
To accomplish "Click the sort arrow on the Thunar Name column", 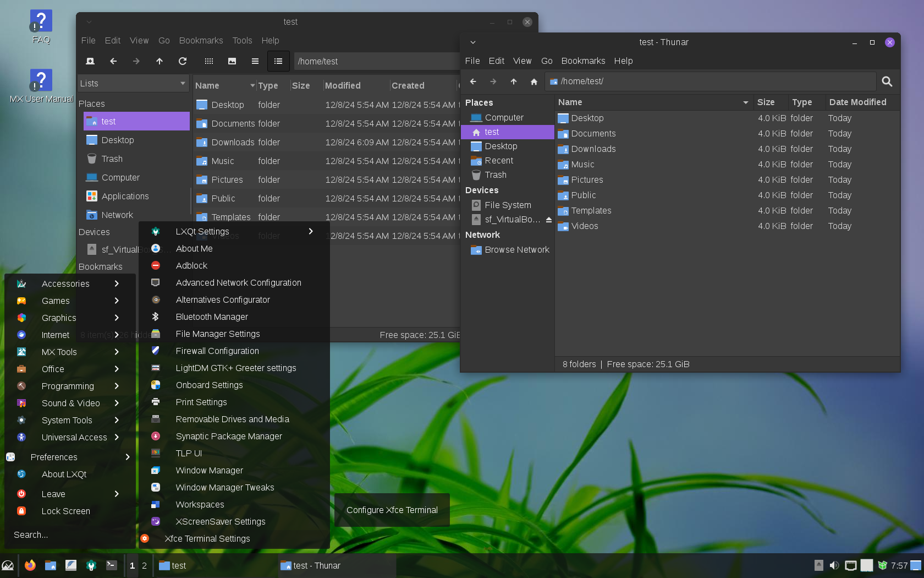I will pyautogui.click(x=745, y=102).
